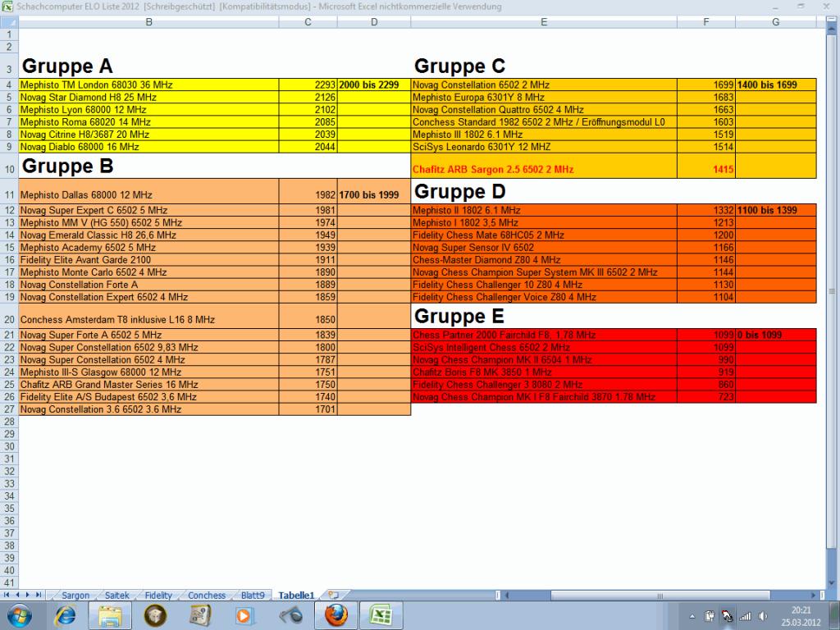Click the Show desktop strip
This screenshot has height=630, width=840.
pyautogui.click(x=834, y=616)
